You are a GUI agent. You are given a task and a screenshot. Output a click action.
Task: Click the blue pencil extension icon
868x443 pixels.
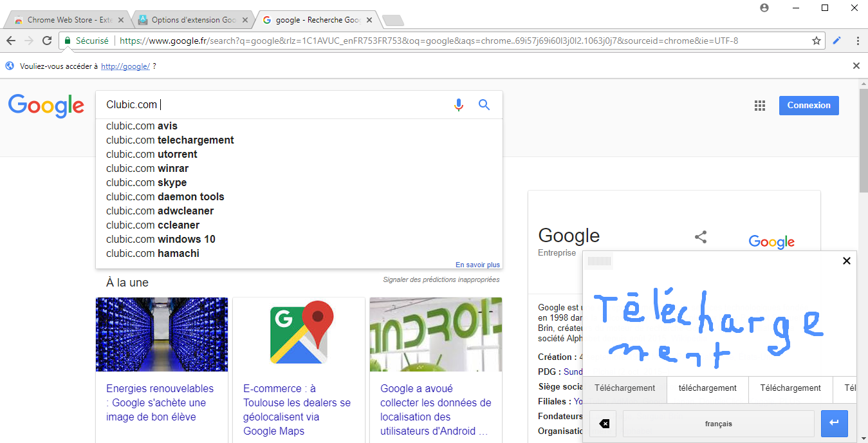836,41
